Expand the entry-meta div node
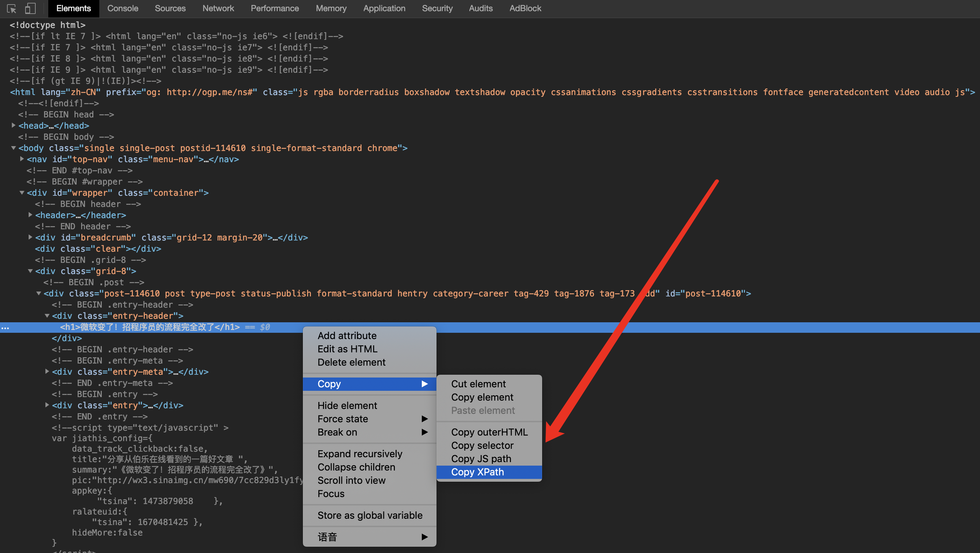The height and width of the screenshot is (553, 980). click(47, 371)
